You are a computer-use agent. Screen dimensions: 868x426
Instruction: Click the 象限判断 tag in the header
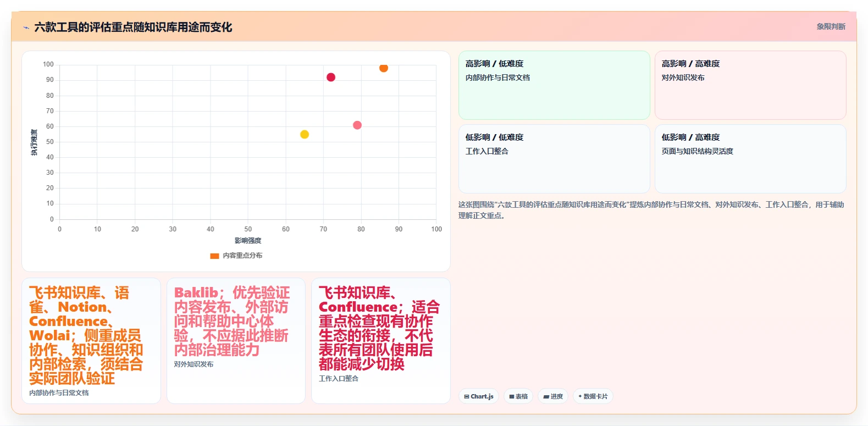point(831,26)
